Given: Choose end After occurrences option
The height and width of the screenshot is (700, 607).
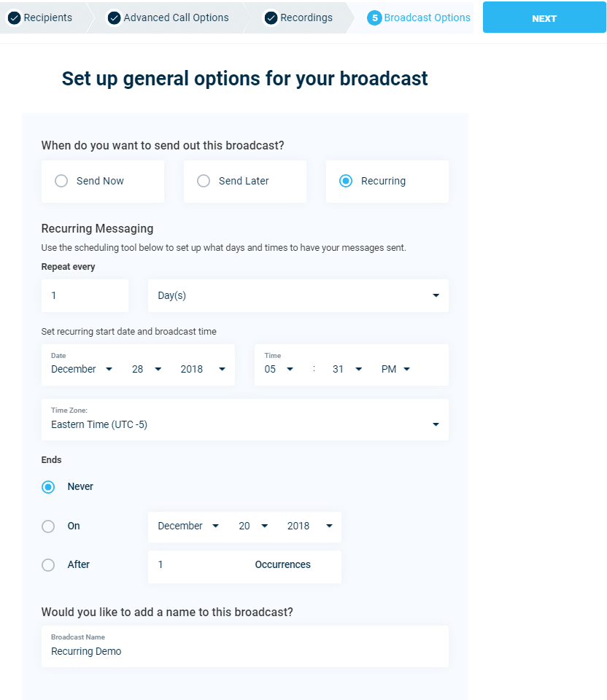Looking at the screenshot, I should (x=48, y=564).
